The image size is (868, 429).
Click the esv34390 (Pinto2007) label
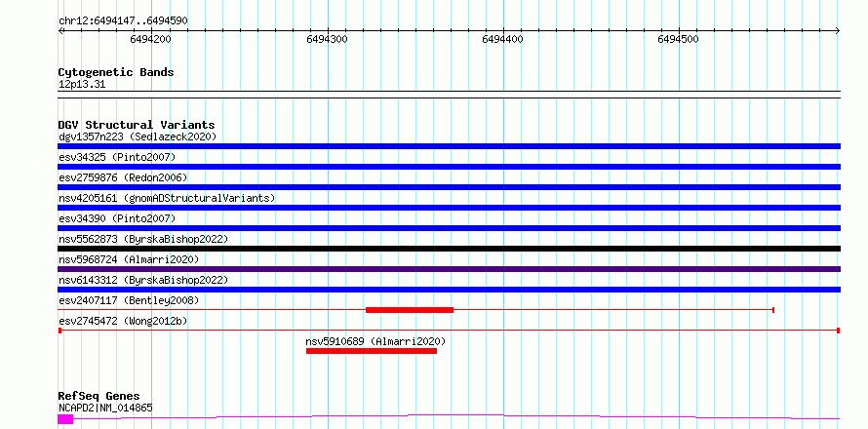tap(117, 218)
